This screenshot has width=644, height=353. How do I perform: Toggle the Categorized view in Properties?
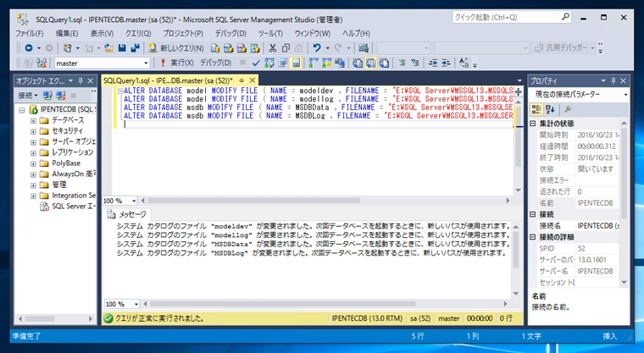point(536,109)
